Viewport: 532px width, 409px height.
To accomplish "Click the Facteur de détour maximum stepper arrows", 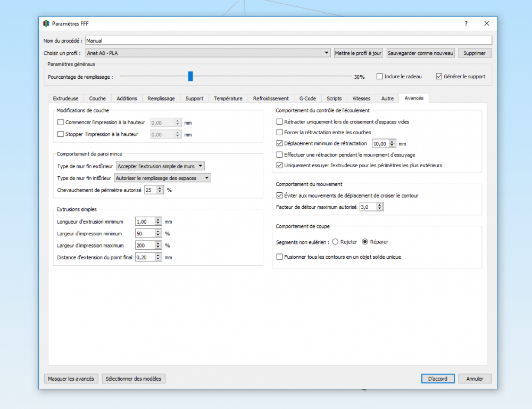I will [380, 207].
